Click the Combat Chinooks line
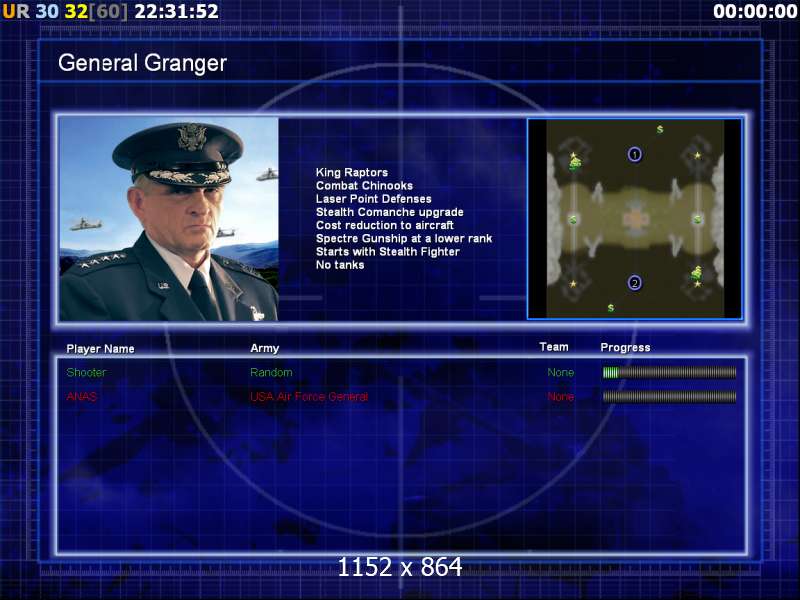 (x=364, y=186)
